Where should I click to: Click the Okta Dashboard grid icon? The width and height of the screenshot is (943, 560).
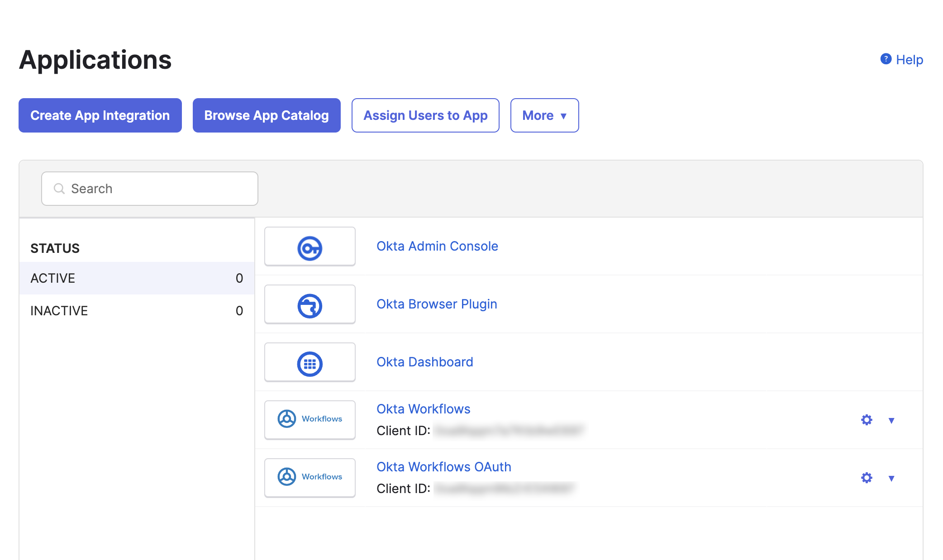coord(310,362)
